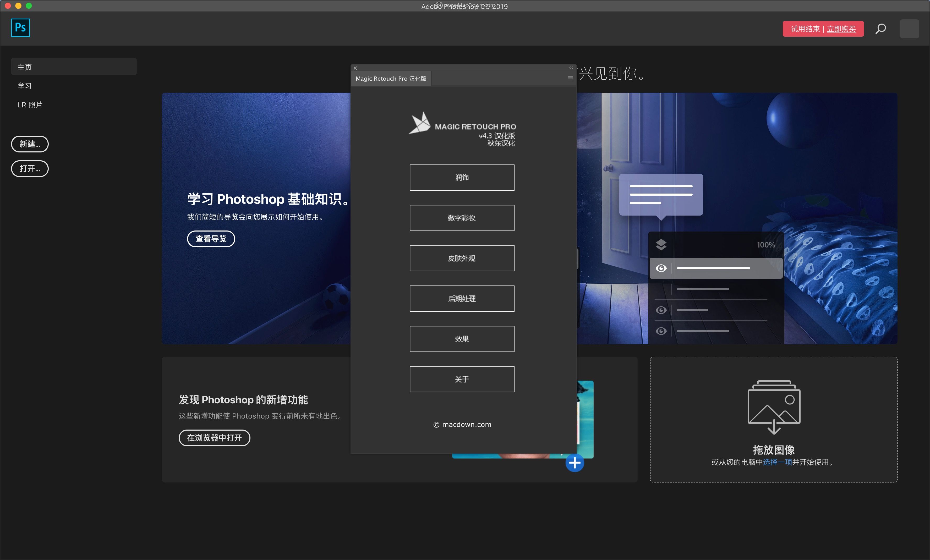
Task: Click the 100% opacity value in illustration
Action: [766, 245]
